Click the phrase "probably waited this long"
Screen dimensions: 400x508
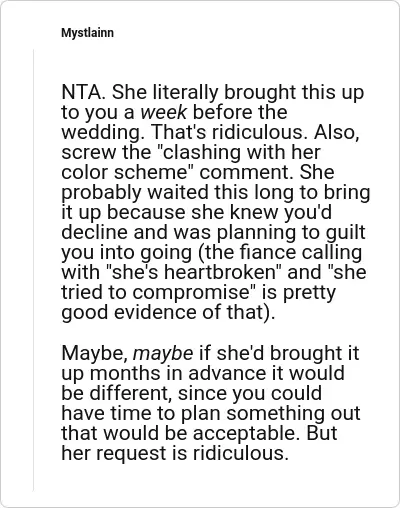(180, 192)
